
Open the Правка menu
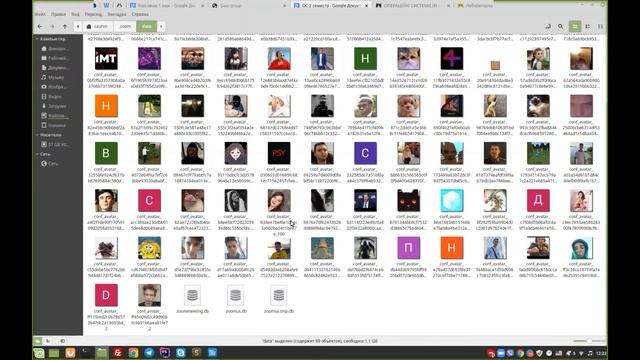pyautogui.click(x=58, y=14)
